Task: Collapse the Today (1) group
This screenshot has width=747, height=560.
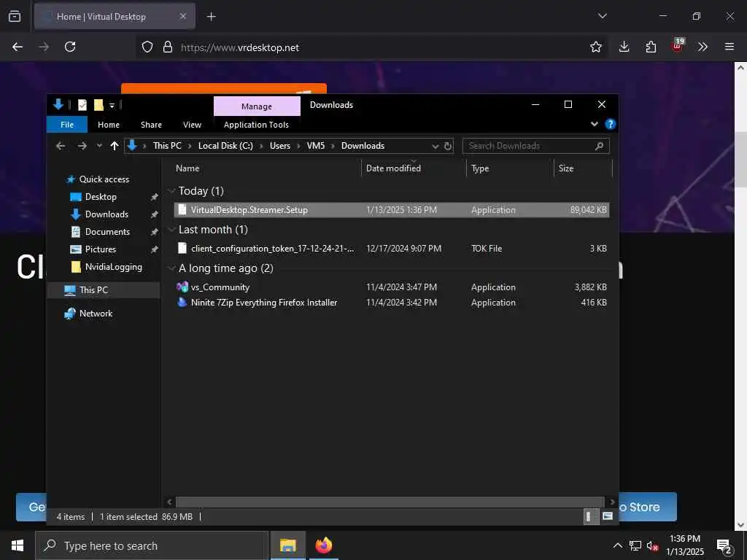Action: (171, 191)
